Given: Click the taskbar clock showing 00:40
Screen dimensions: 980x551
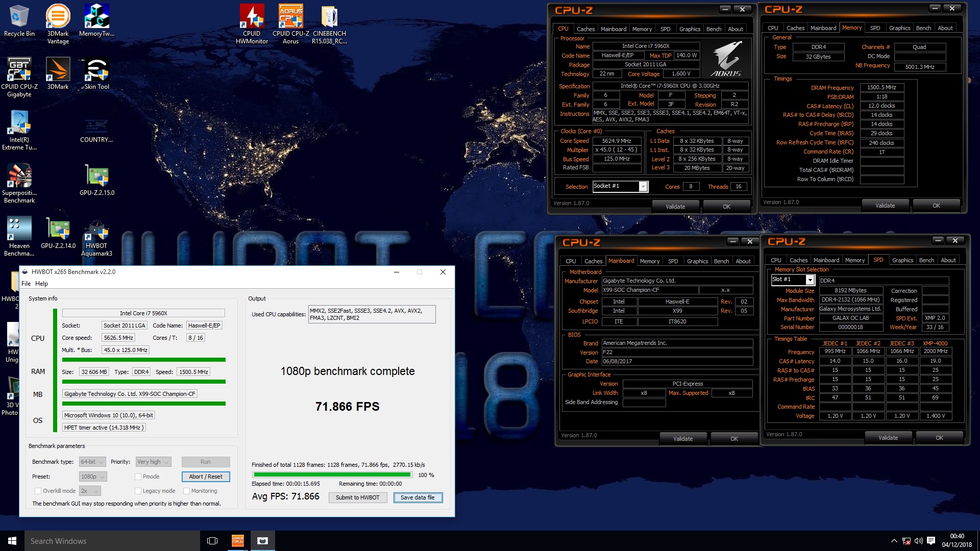Looking at the screenshot, I should click(x=957, y=541).
